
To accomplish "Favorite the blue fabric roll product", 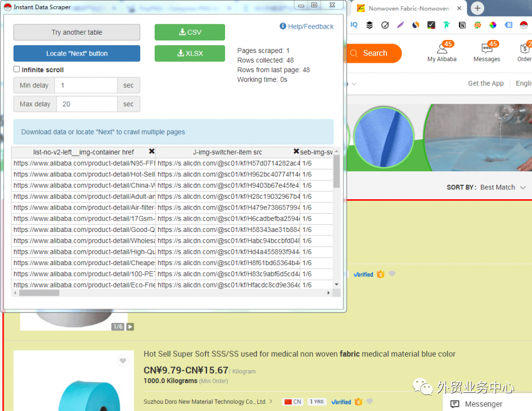I will pos(123,361).
